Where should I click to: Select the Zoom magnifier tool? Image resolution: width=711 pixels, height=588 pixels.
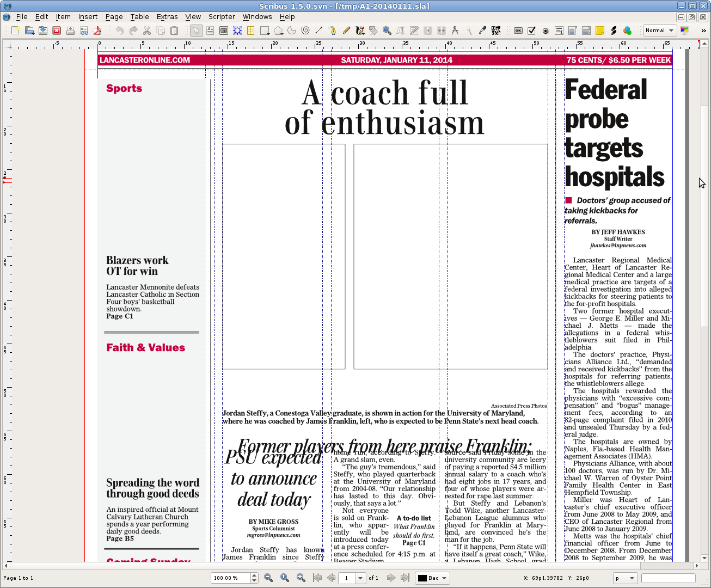coord(387,31)
